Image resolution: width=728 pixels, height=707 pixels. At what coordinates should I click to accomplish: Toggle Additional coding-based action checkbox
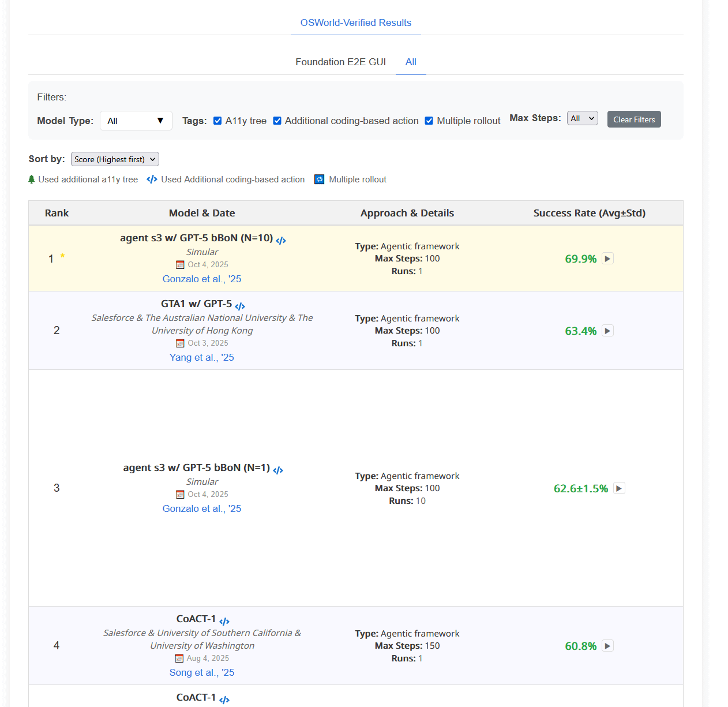point(277,121)
